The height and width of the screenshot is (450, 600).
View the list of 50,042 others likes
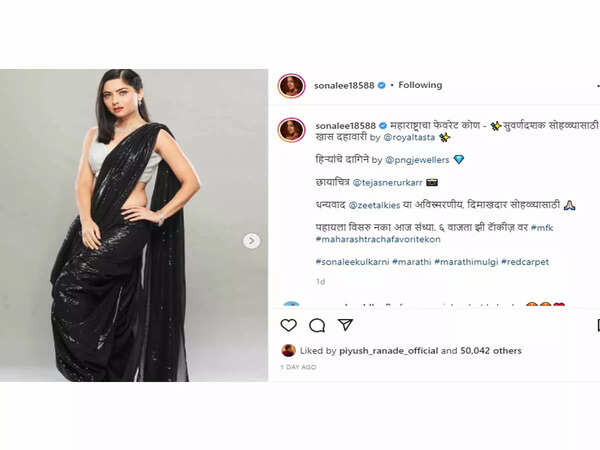tap(491, 351)
